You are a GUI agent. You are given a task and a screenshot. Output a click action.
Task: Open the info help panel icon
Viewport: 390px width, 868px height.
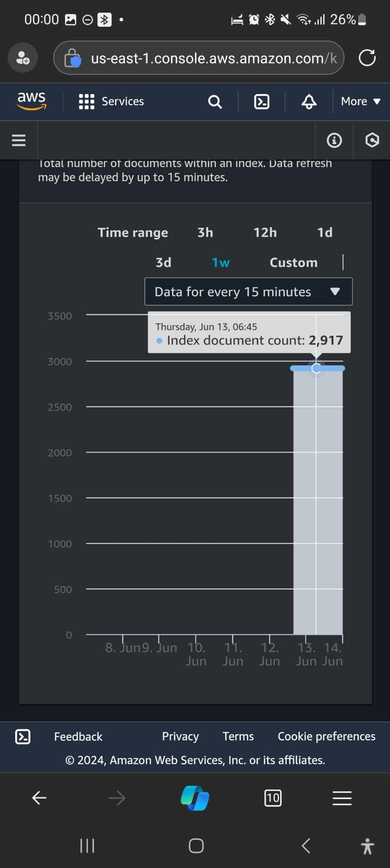[x=334, y=140]
